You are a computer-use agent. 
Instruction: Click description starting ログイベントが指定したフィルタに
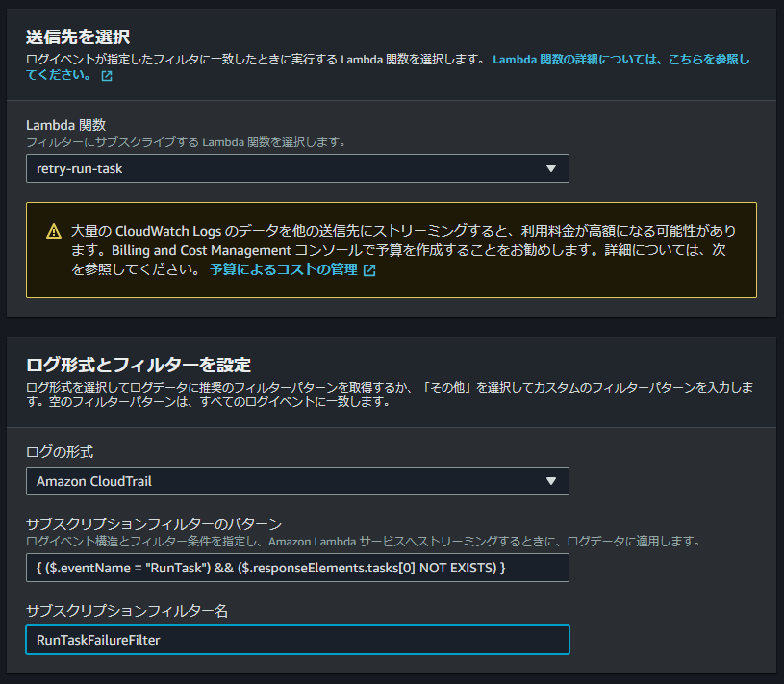[x=256, y=60]
